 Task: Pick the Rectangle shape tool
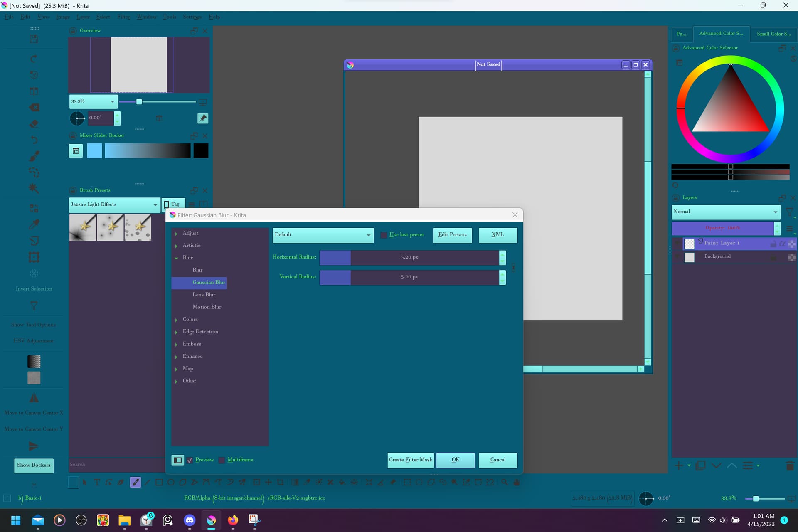pyautogui.click(x=159, y=482)
